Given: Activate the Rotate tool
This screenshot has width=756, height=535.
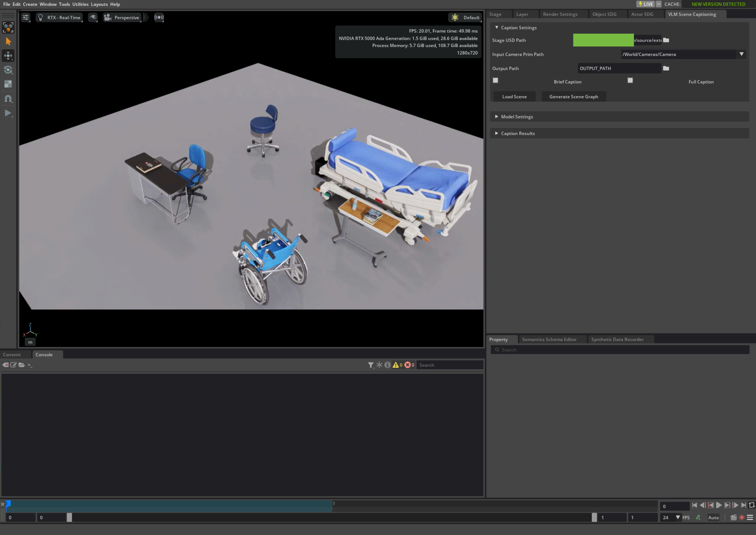Looking at the screenshot, I should (8, 70).
